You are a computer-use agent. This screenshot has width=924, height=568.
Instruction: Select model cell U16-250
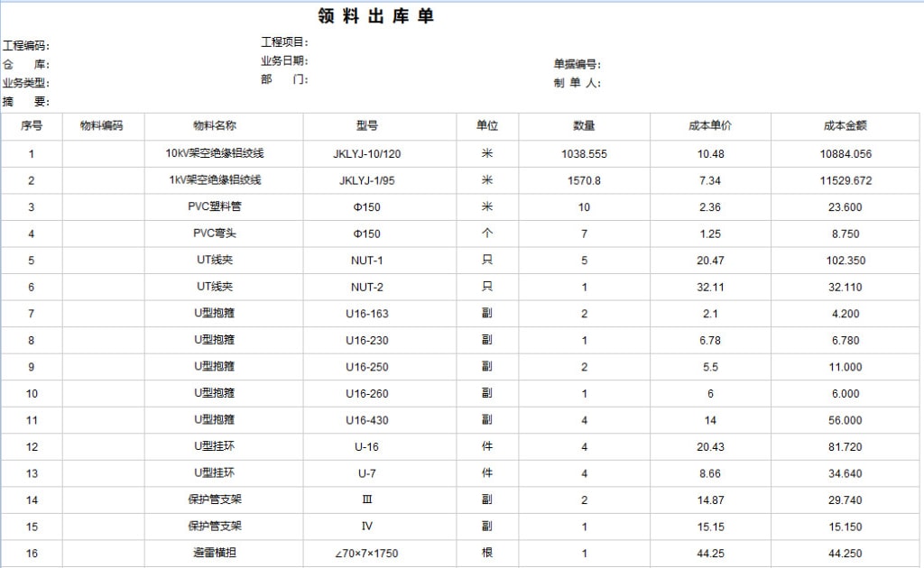380,367
